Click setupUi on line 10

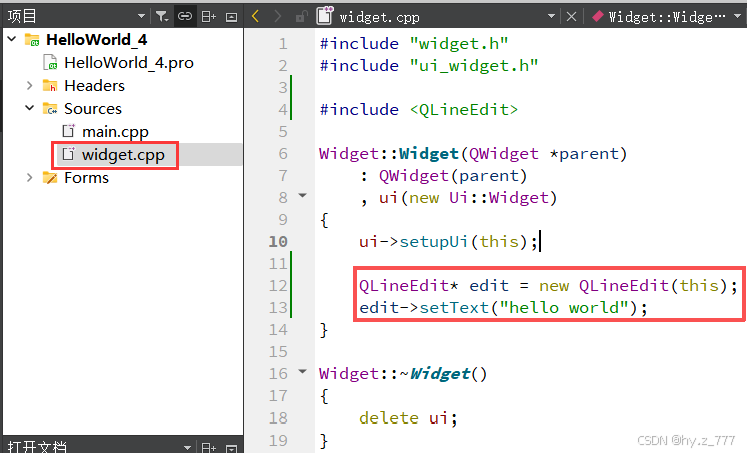tap(434, 242)
